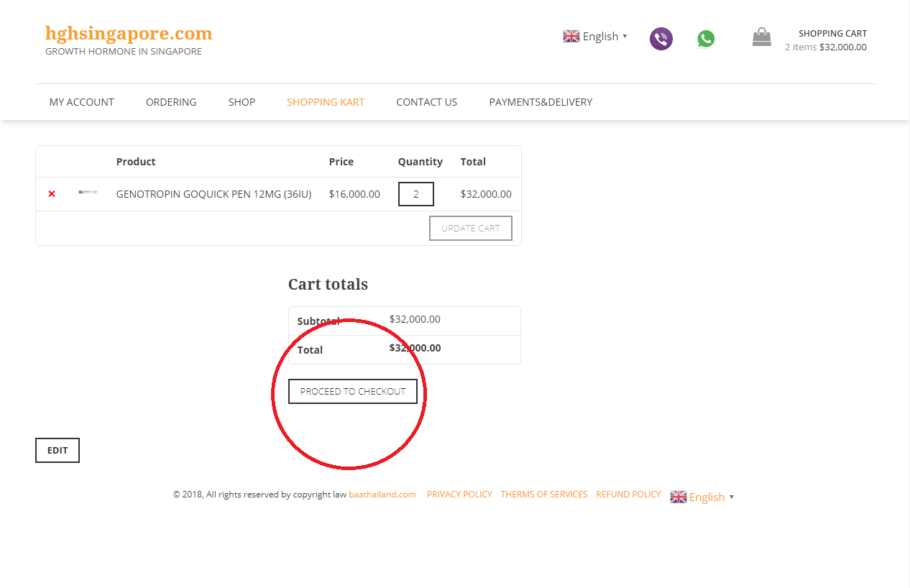Go to the Ordering page
The height and width of the screenshot is (588, 910).
tap(171, 102)
